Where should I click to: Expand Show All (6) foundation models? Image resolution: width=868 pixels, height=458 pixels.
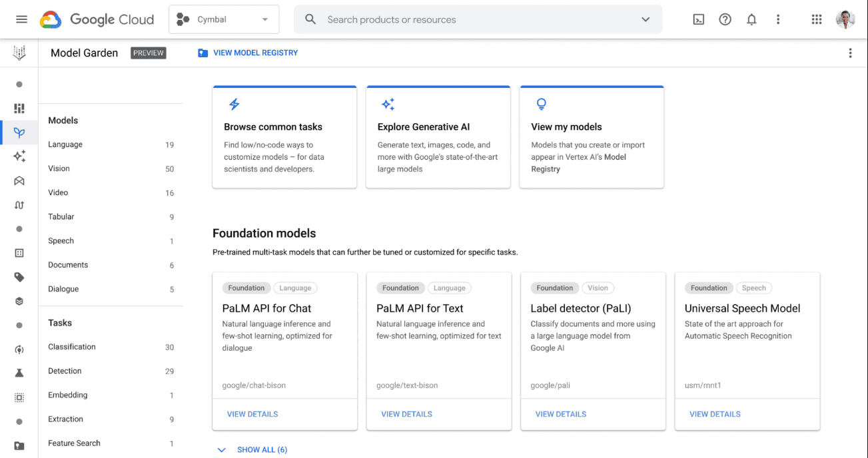(252, 450)
